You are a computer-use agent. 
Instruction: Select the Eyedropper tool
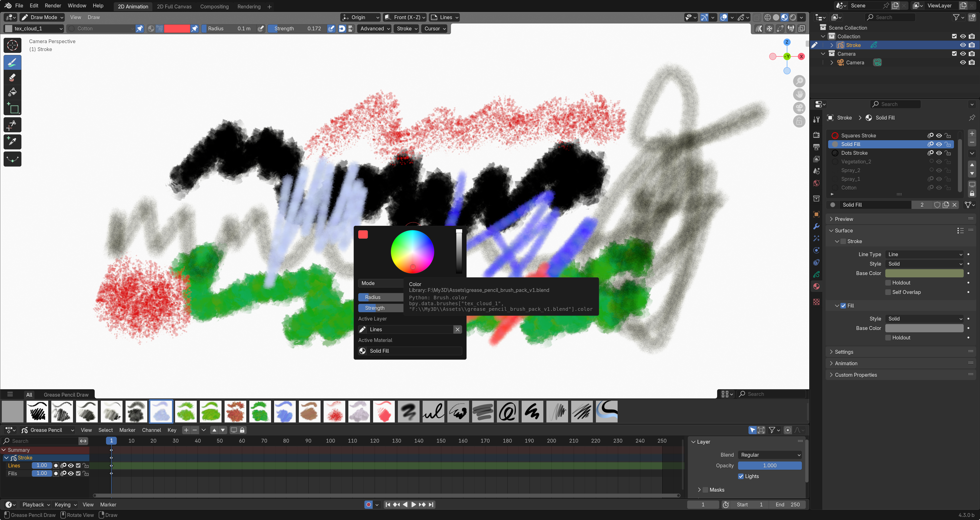(12, 141)
